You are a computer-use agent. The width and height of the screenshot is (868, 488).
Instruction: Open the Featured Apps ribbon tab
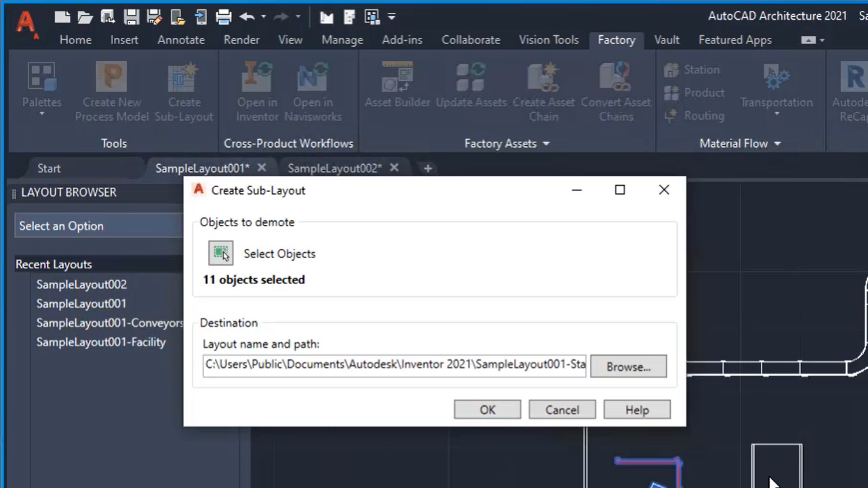tap(735, 40)
